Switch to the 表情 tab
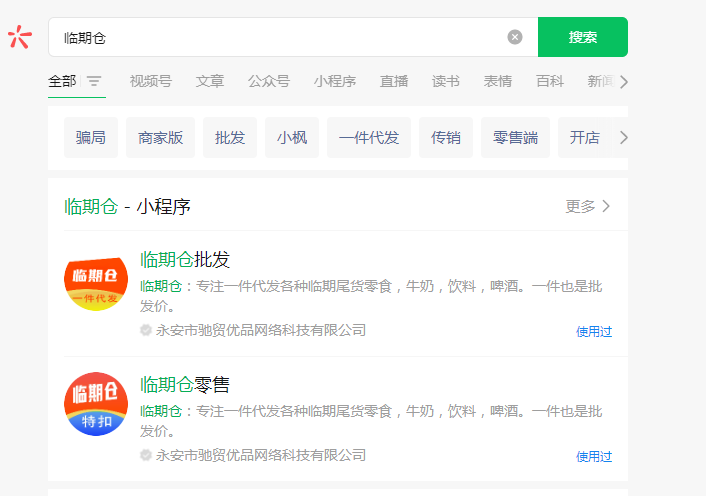This screenshot has width=706, height=496. [498, 81]
